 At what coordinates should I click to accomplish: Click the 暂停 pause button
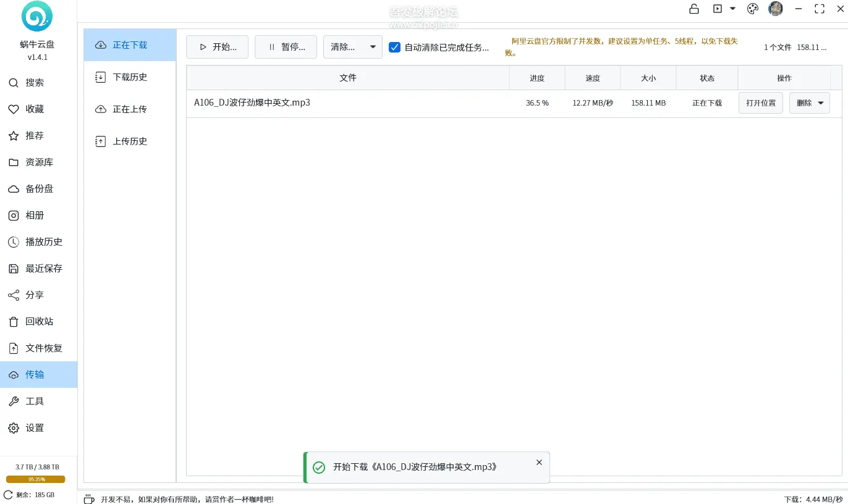(286, 47)
